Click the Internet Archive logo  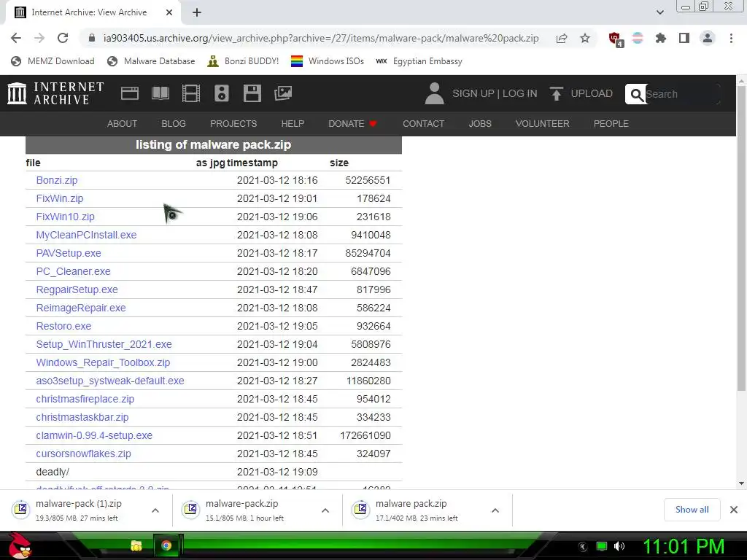(55, 93)
